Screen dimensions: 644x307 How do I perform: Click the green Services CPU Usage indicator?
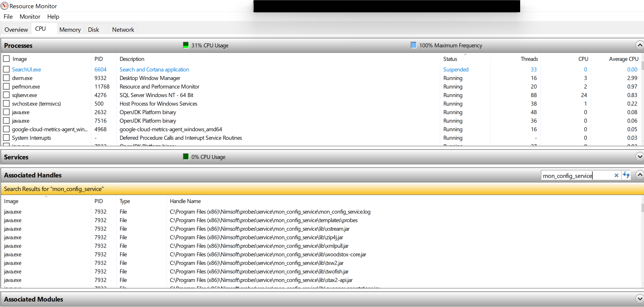pyautogui.click(x=186, y=157)
